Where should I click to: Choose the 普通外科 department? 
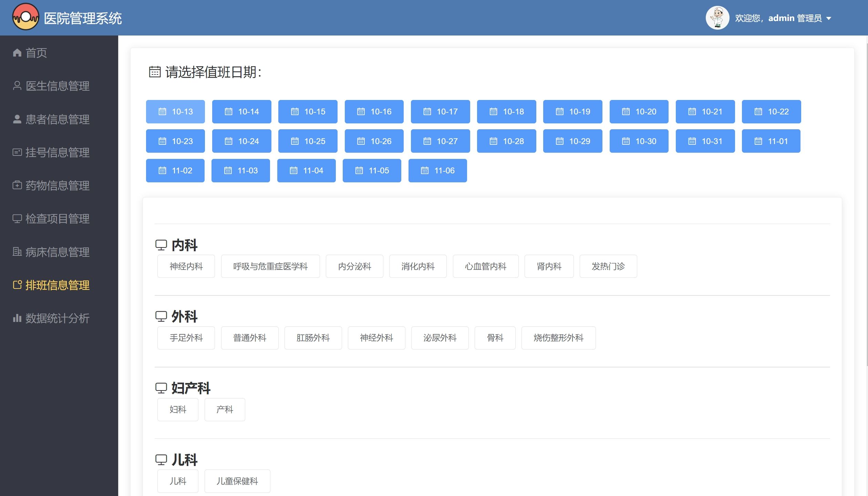click(x=250, y=338)
